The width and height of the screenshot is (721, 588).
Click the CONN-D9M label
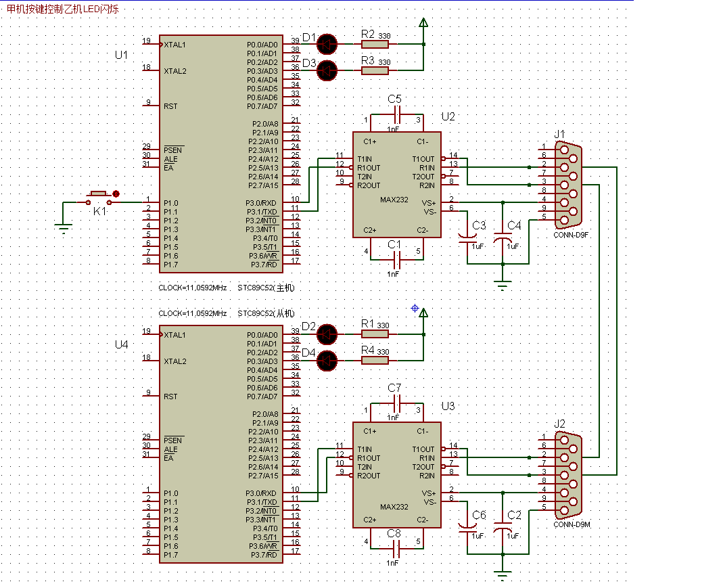pyautogui.click(x=572, y=524)
